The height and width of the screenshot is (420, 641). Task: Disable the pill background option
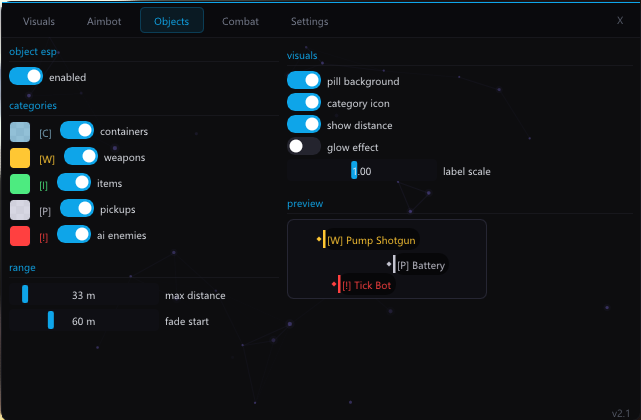304,80
